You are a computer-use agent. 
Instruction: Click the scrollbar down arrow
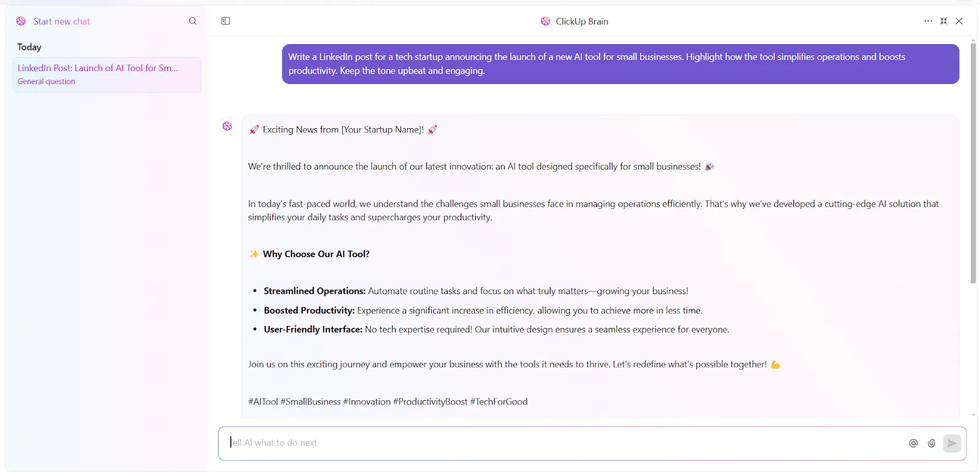(973, 415)
